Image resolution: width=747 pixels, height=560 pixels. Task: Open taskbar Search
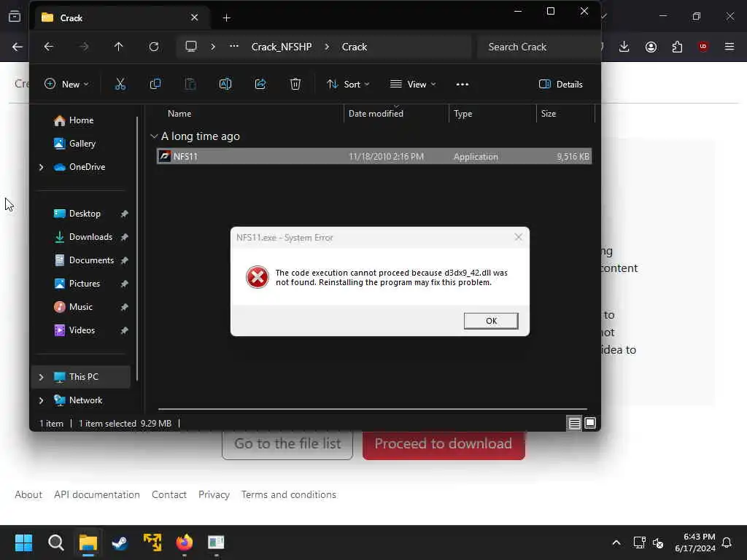(55, 542)
